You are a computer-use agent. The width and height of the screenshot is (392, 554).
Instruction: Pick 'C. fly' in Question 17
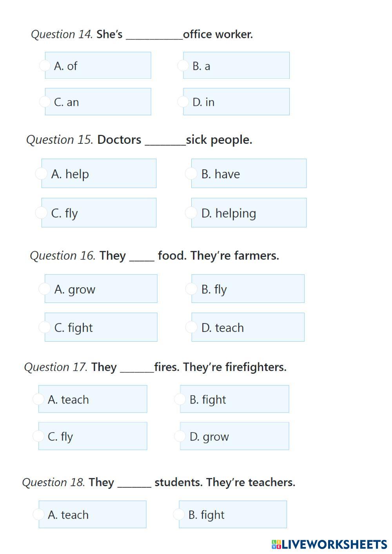pyautogui.click(x=38, y=436)
